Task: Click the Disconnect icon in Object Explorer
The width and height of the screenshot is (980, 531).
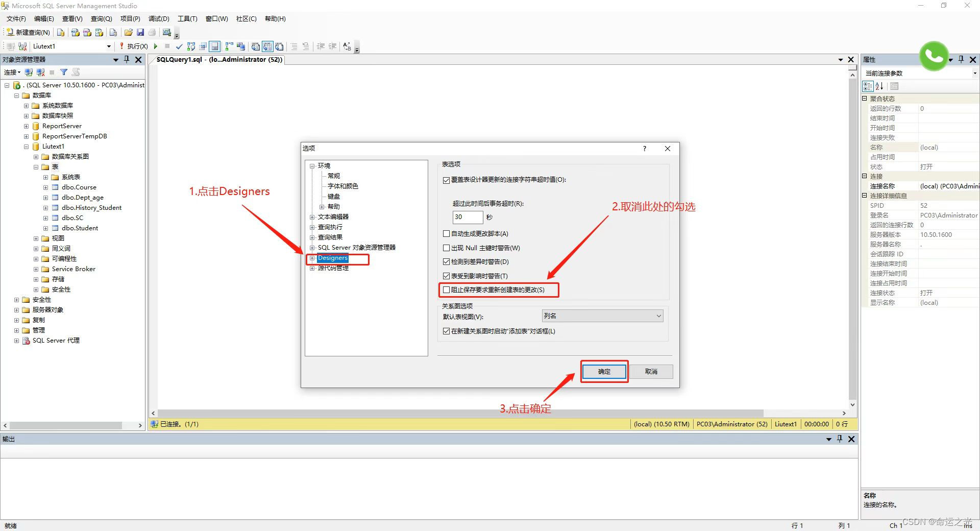Action: click(40, 73)
